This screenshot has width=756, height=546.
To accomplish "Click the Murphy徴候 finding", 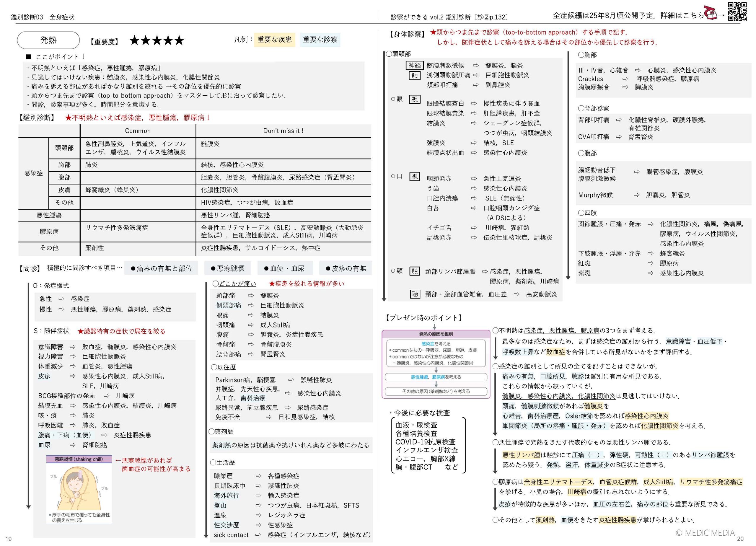I will coord(595,195).
